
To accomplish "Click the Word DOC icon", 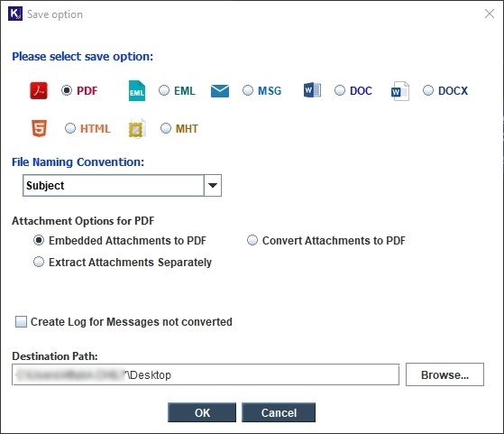I will 312,90.
